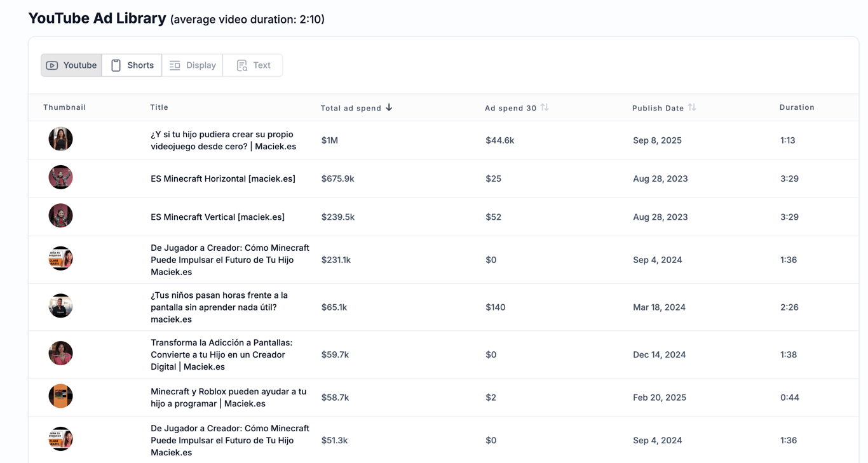Open the ES Minecraft Horizontal title link
The image size is (868, 463).
(x=222, y=179)
